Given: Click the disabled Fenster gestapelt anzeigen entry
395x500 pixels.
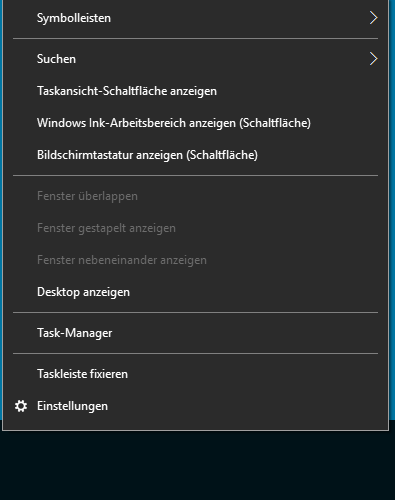Looking at the screenshot, I should (195, 228).
